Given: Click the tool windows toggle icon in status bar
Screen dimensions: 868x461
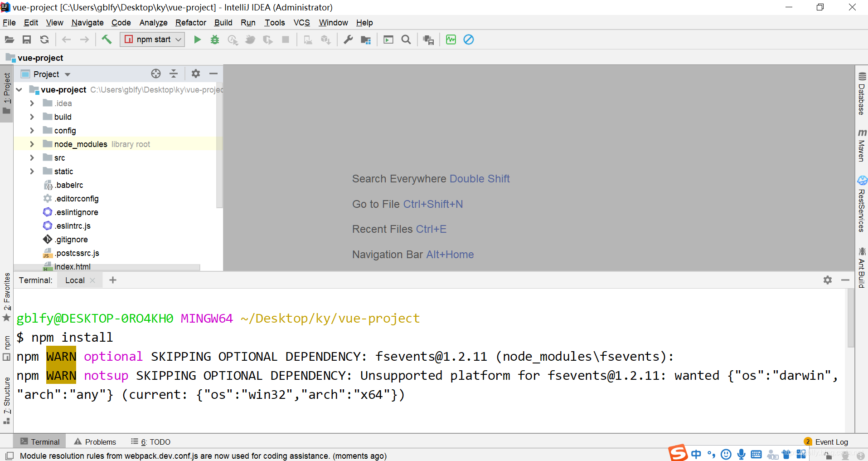Looking at the screenshot, I should pos(9,456).
